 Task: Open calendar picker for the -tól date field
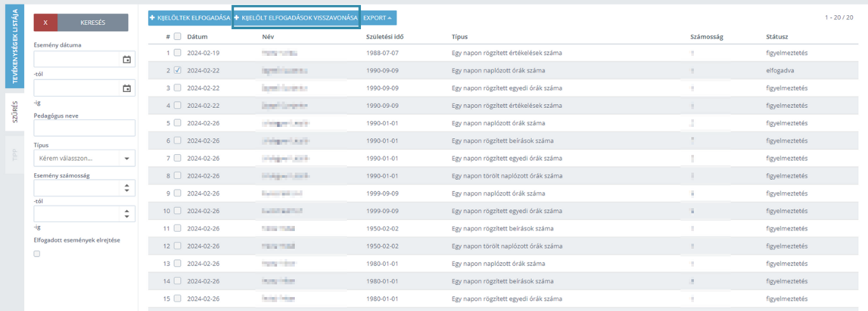point(126,60)
